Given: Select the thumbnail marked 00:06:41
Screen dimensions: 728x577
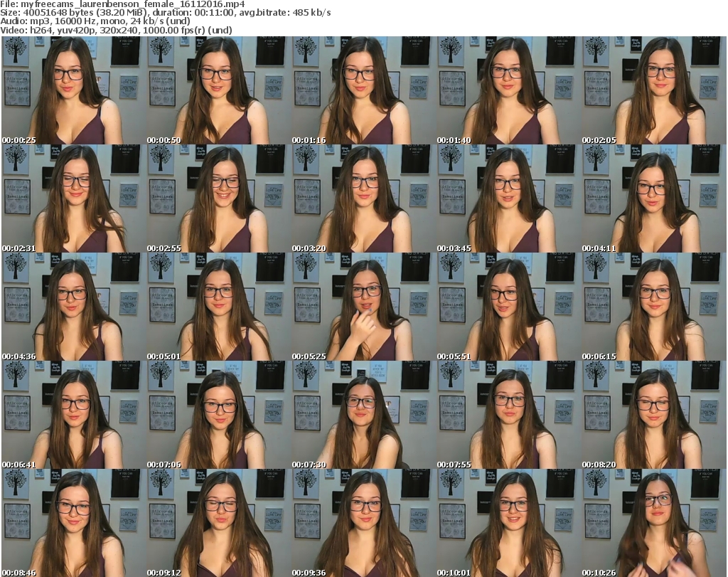Looking at the screenshot, I should point(73,415).
